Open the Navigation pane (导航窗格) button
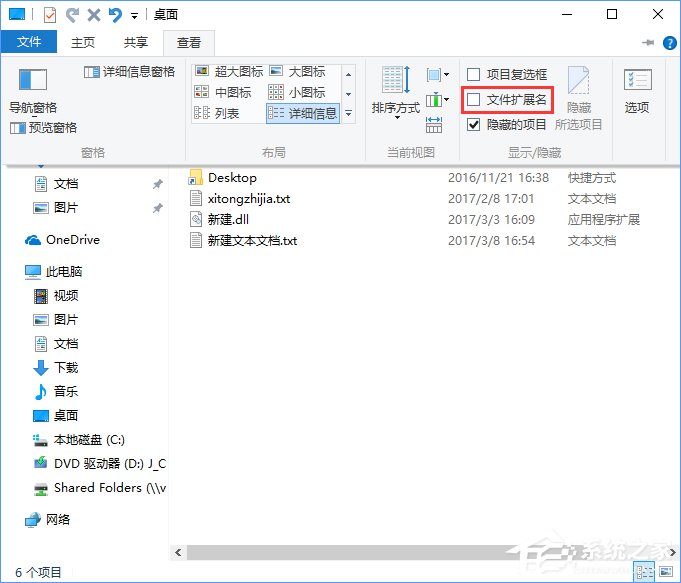 click(x=33, y=90)
